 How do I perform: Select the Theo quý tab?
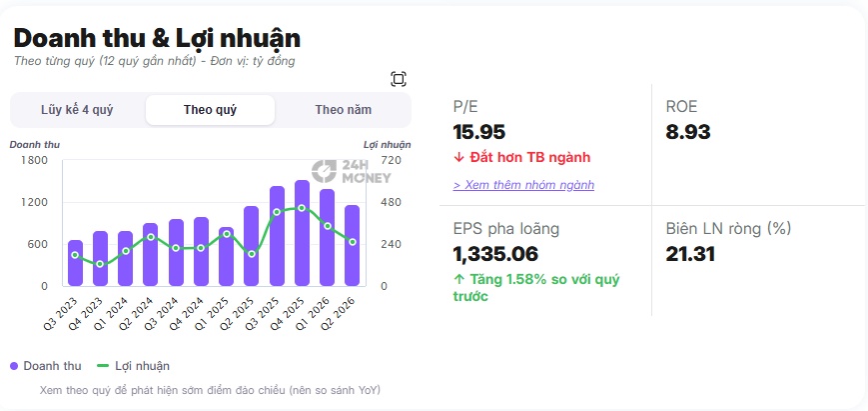211,110
